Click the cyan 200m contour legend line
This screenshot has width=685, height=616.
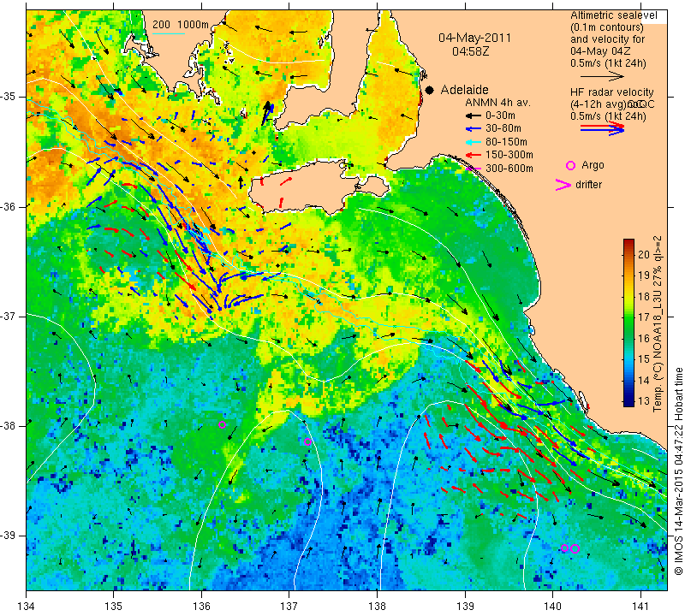click(169, 33)
